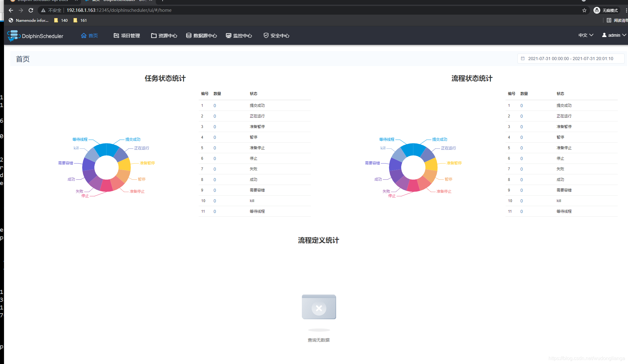The image size is (628, 364).
Task: Bookmark this page with the star icon
Action: (x=584, y=10)
